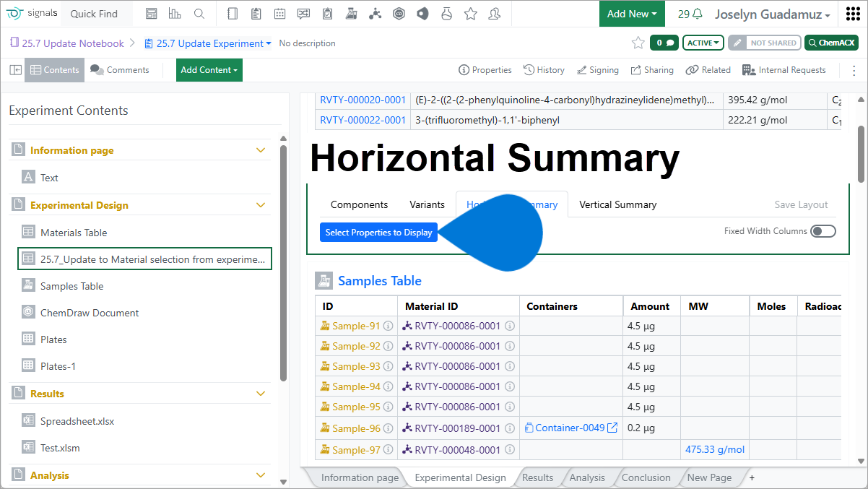
Task: Collapse the Experimental Design section
Action: [x=261, y=205]
